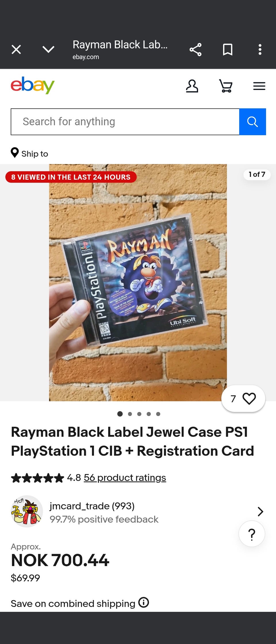Bookmark the page in the browser bar
The width and height of the screenshot is (276, 644).
coord(228,49)
